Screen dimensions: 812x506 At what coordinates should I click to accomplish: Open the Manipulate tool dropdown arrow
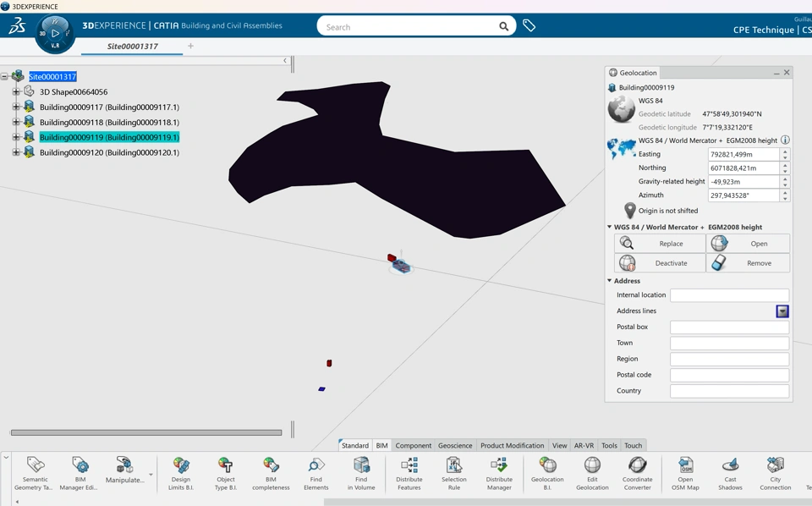coord(151,475)
